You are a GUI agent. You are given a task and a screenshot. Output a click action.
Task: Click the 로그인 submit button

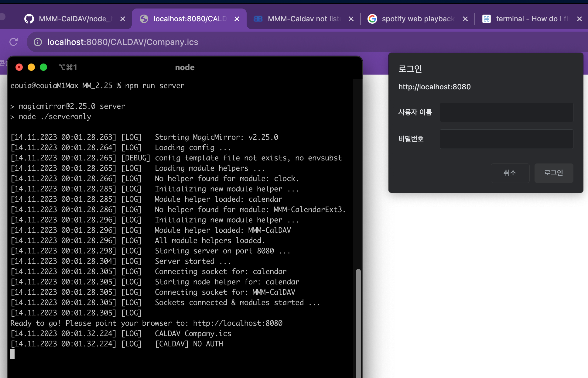click(x=554, y=173)
